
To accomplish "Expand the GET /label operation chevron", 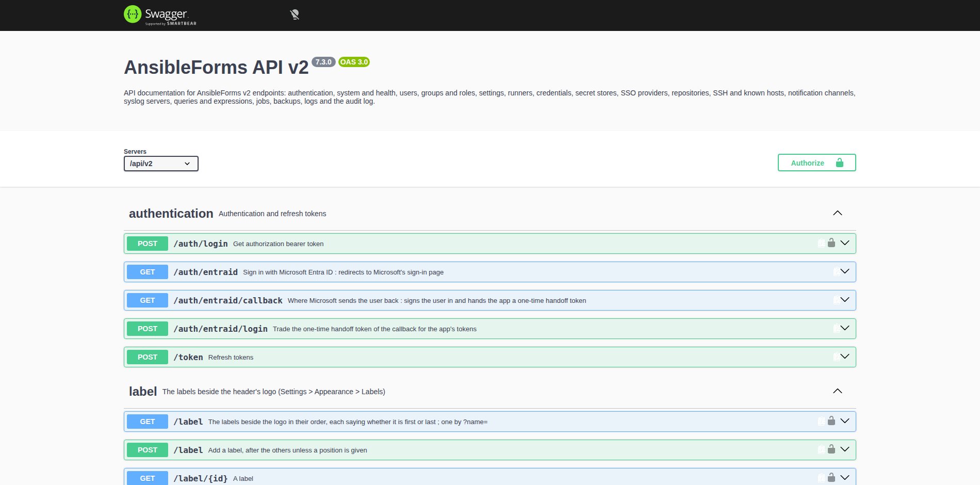I will pos(845,421).
